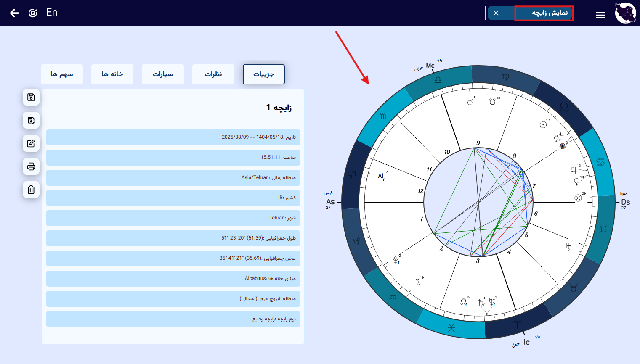Delete the chart with trash icon
Image resolution: width=640 pixels, height=364 pixels.
coord(31,190)
